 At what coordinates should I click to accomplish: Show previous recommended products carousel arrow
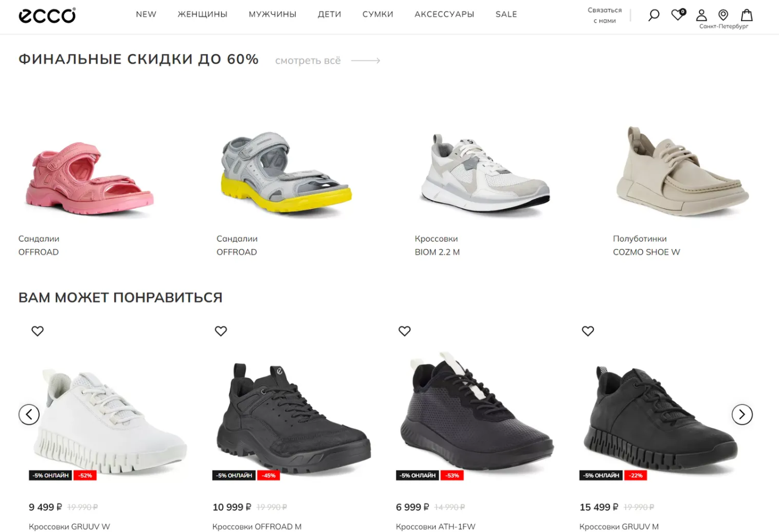click(29, 414)
